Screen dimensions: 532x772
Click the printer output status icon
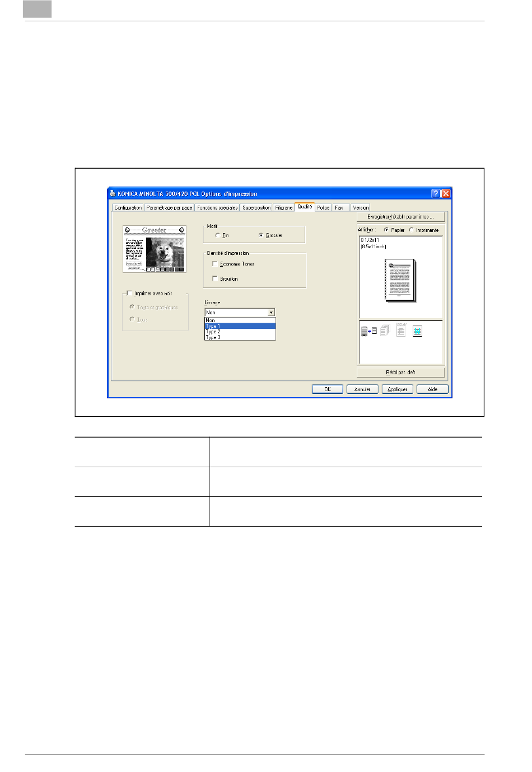[x=368, y=332]
